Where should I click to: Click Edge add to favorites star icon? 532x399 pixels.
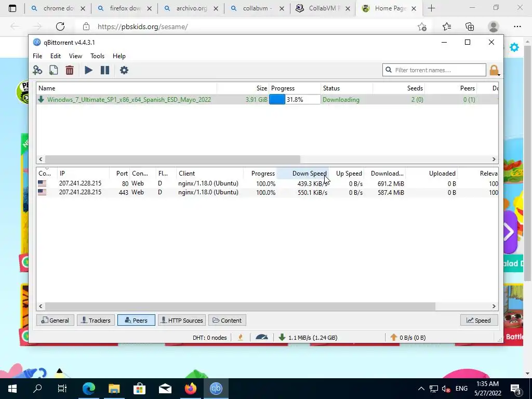(x=422, y=26)
